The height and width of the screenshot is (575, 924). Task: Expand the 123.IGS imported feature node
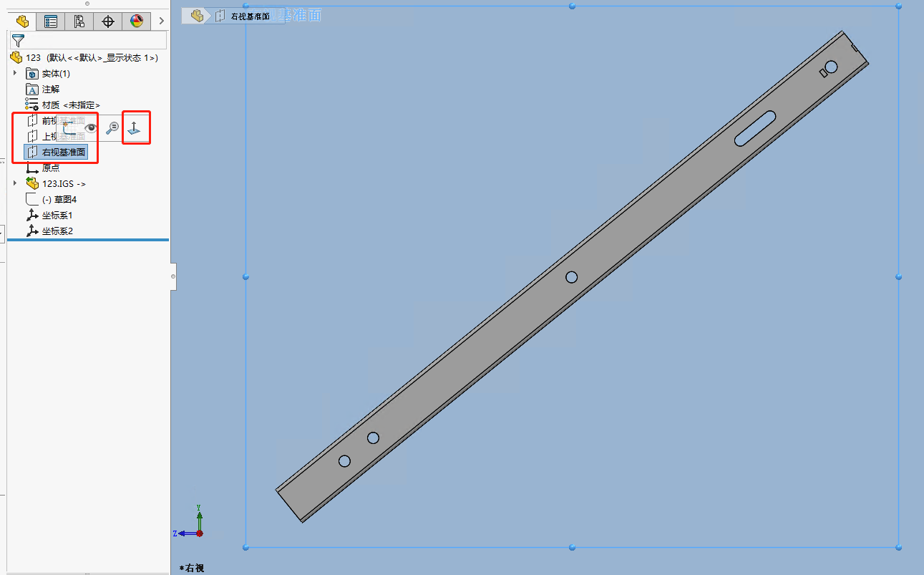(15, 183)
